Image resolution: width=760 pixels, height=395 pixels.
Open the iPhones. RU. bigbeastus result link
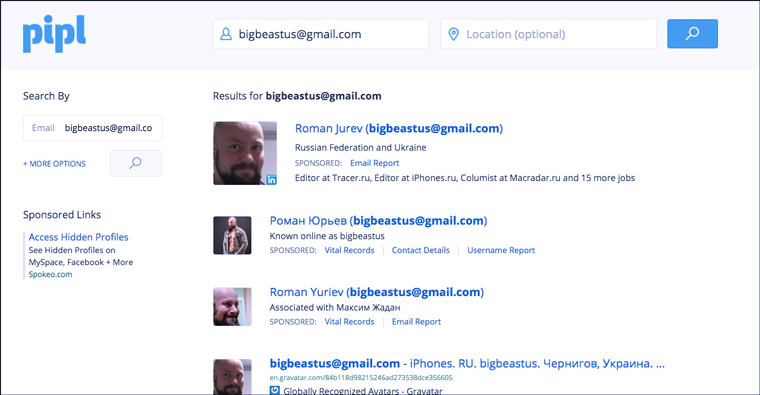[467, 363]
